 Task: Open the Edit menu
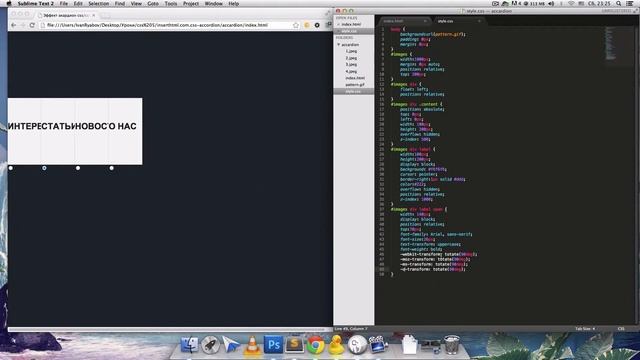[x=78, y=3]
